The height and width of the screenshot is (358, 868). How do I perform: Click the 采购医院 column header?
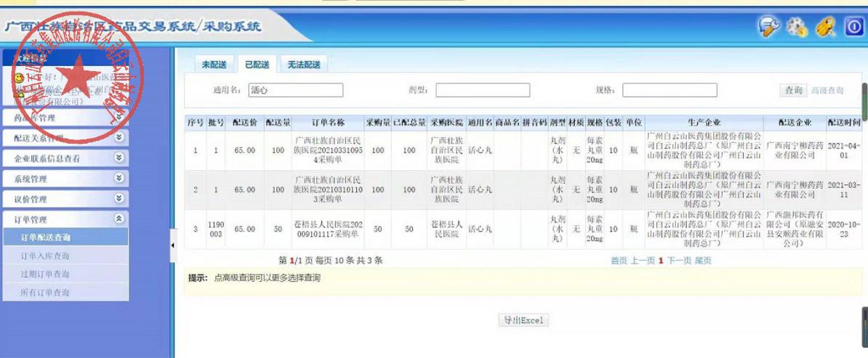pos(447,122)
